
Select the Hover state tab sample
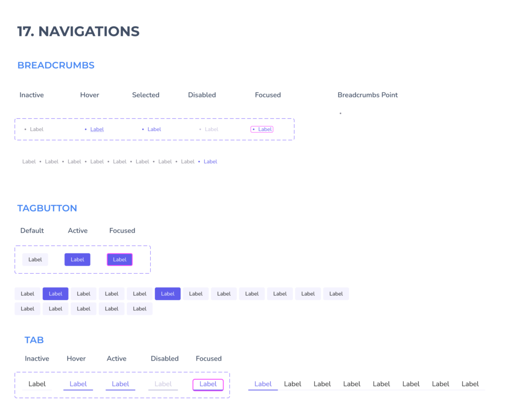[x=78, y=384]
